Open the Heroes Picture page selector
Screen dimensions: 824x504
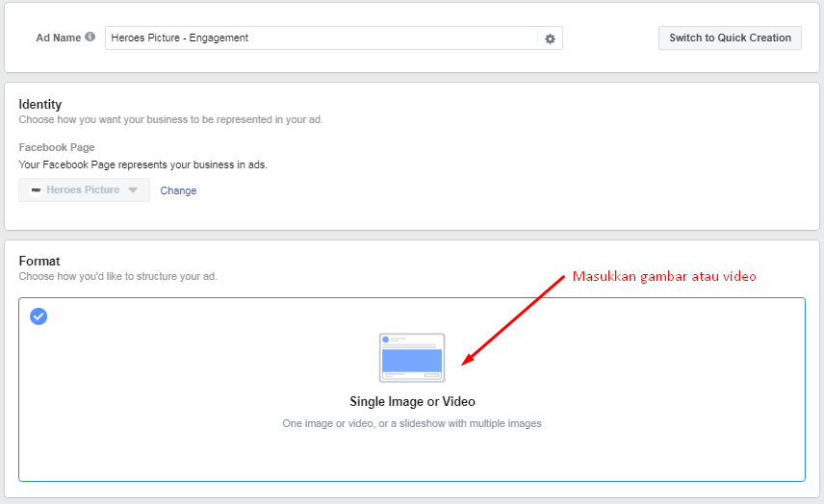[x=84, y=190]
